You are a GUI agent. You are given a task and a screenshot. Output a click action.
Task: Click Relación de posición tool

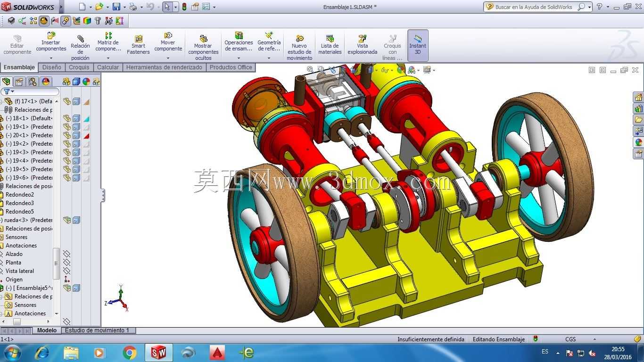click(x=80, y=48)
